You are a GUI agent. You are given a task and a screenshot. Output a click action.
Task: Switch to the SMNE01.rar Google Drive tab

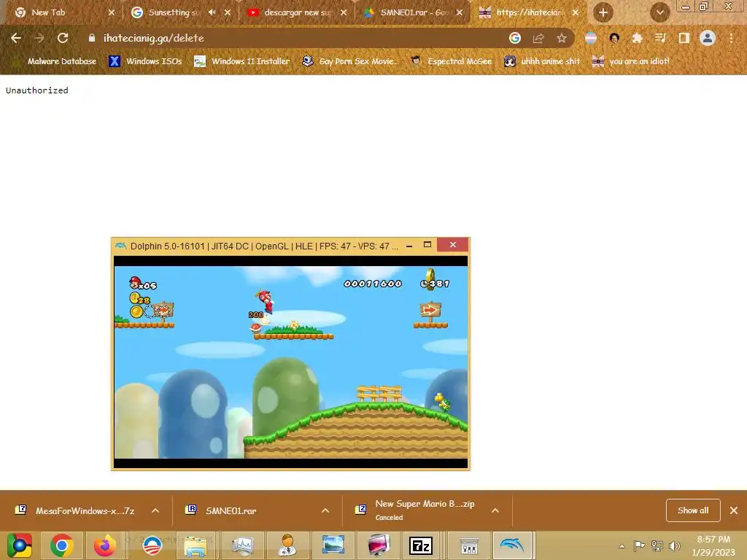(x=414, y=12)
